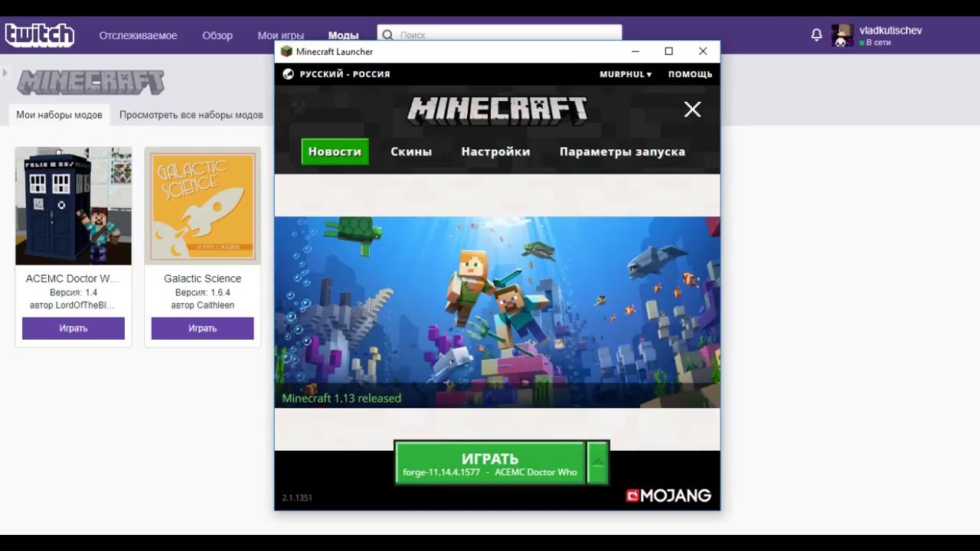Click the Minecraft 1.13 underwater news banner
The height and width of the screenshot is (551, 980).
point(497,312)
